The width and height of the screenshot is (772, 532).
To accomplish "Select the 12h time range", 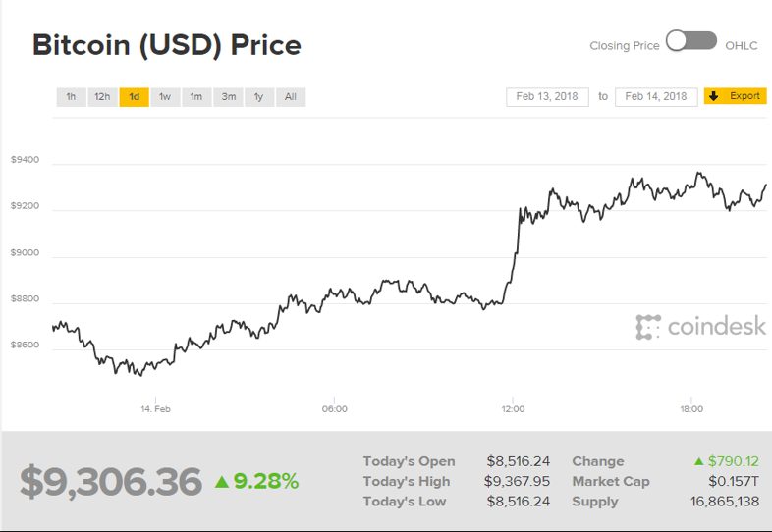I will pos(102,96).
